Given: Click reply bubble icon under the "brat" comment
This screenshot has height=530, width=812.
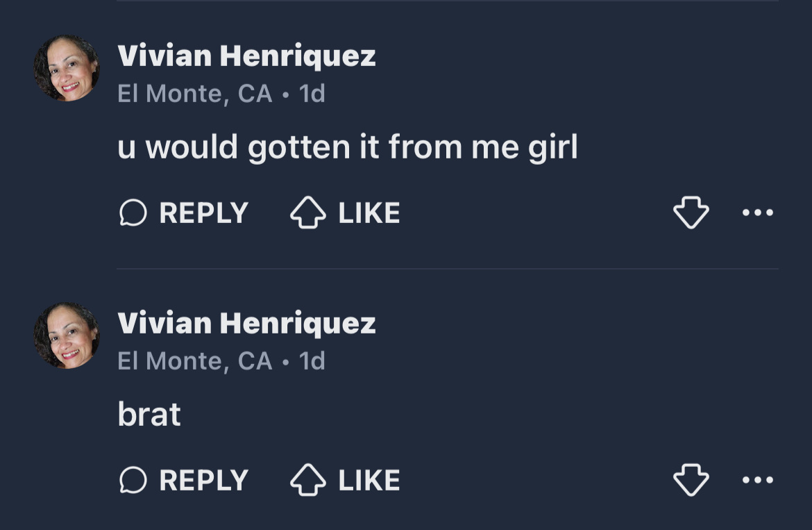Looking at the screenshot, I should (x=133, y=480).
